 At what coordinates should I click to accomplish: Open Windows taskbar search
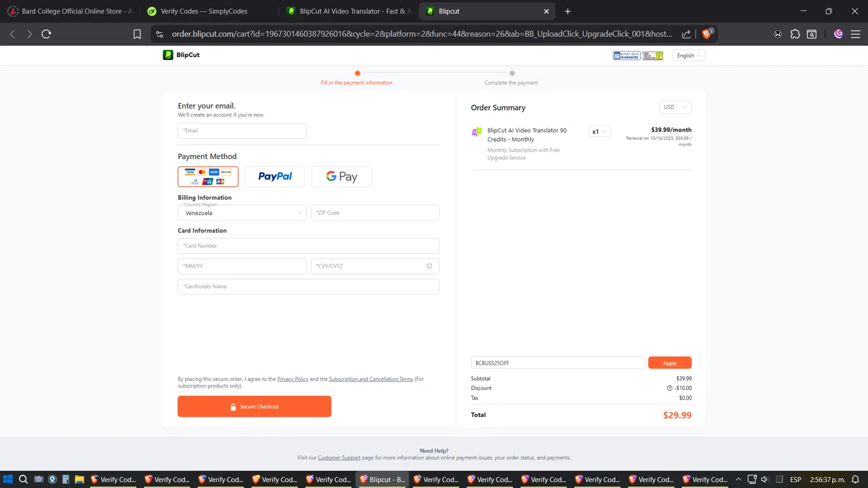[23, 479]
